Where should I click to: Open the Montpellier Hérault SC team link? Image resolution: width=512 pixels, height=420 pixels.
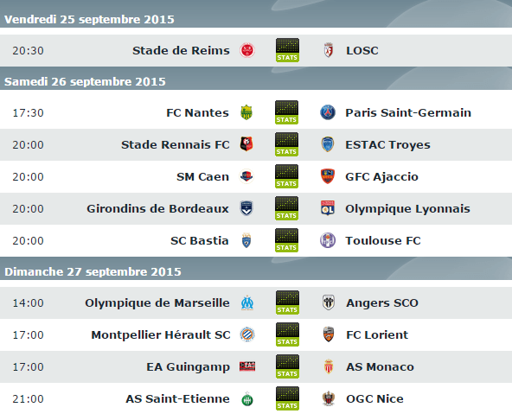point(161,334)
